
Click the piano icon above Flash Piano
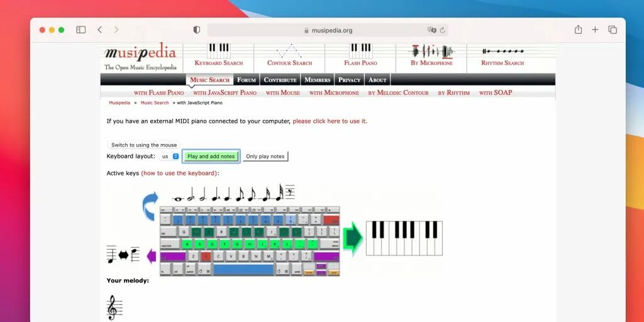coord(360,52)
